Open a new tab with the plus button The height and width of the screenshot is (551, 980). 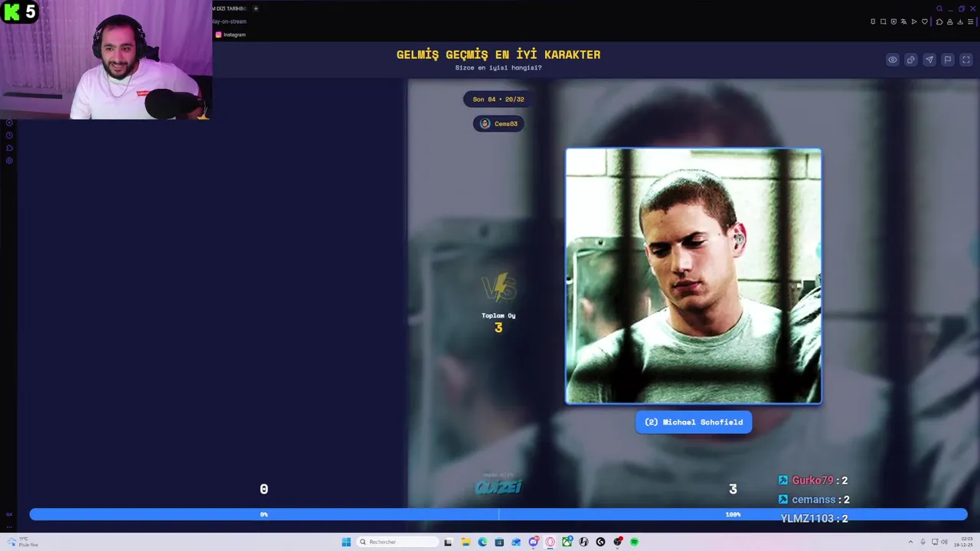pos(256,8)
